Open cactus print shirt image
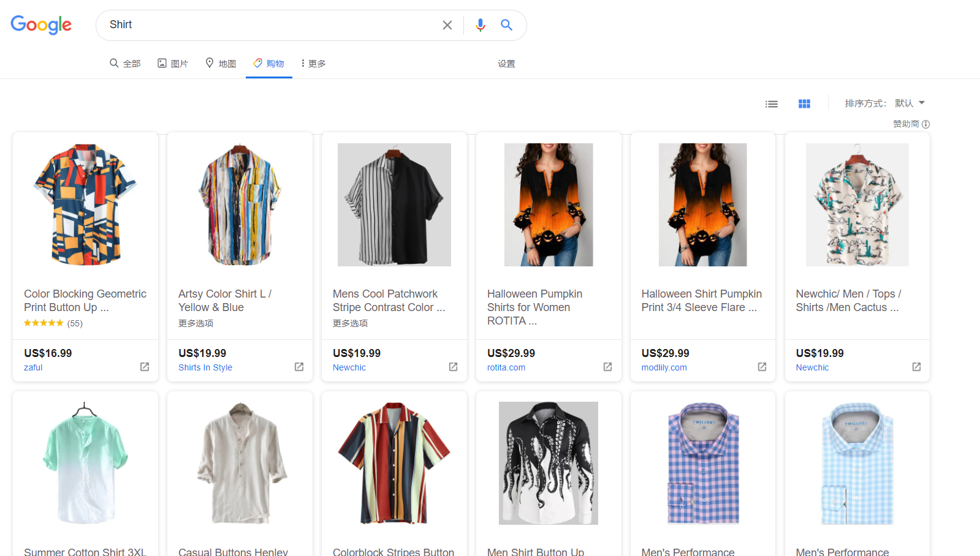 click(857, 205)
